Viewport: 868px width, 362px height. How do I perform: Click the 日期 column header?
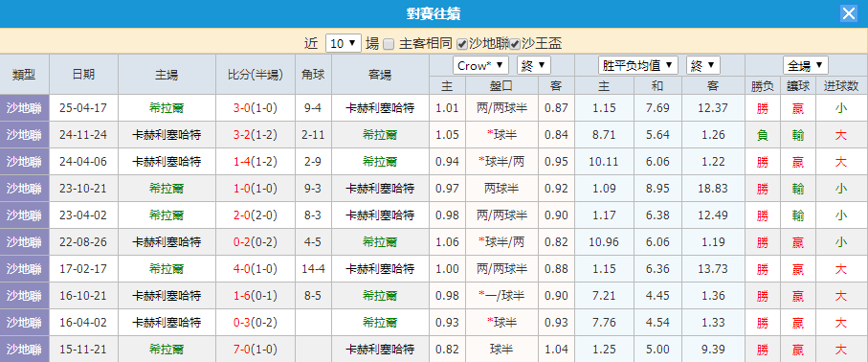point(83,75)
